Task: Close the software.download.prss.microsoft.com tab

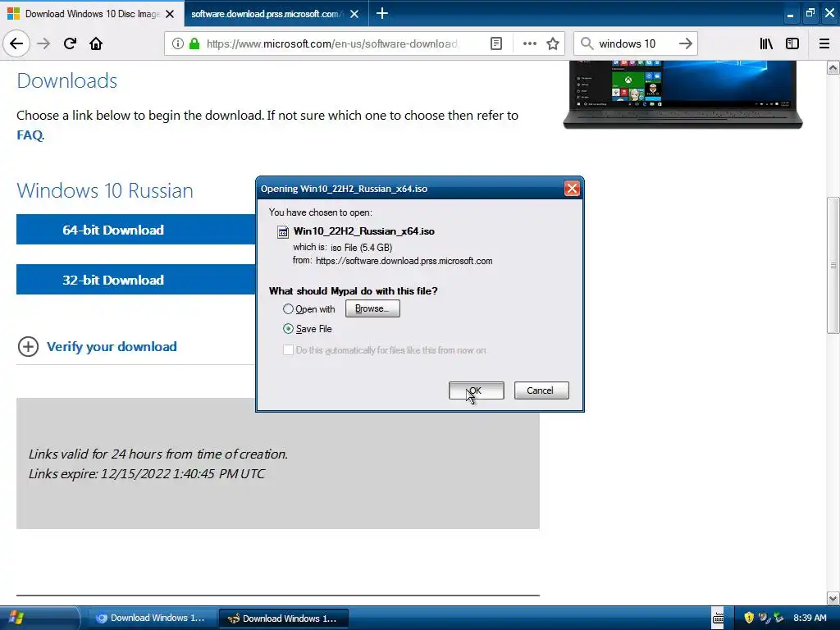Action: pos(354,14)
